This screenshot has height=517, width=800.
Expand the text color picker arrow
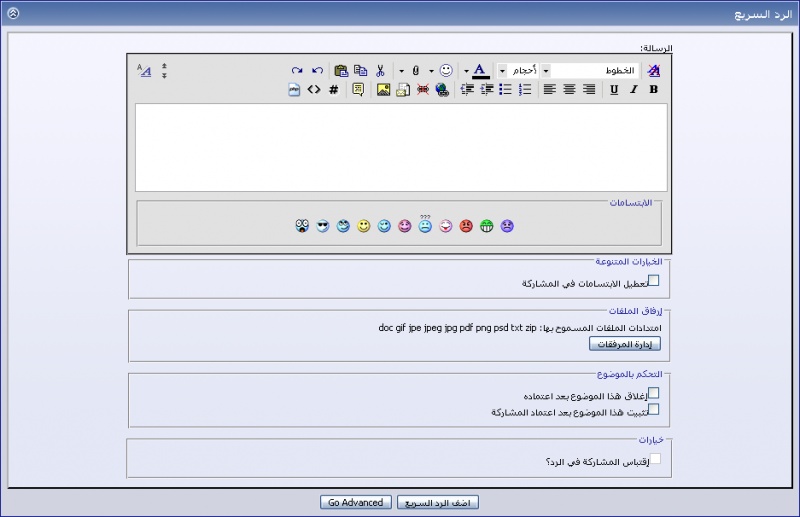(x=466, y=71)
